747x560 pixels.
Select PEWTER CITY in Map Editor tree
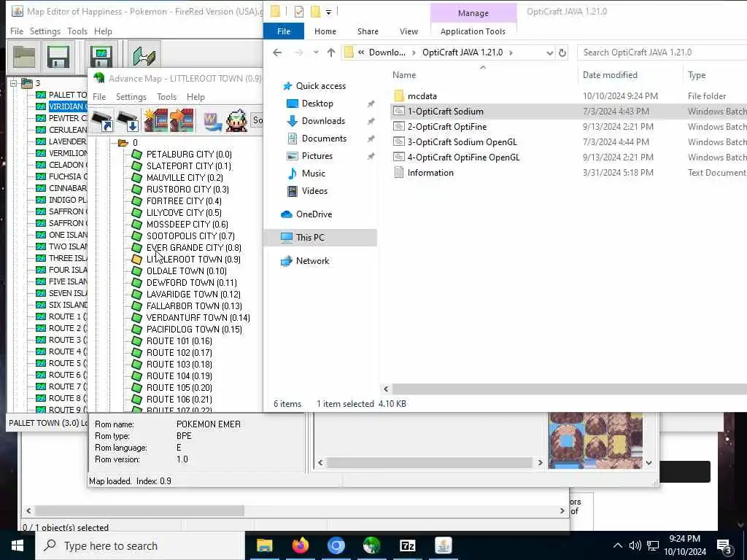(67, 118)
